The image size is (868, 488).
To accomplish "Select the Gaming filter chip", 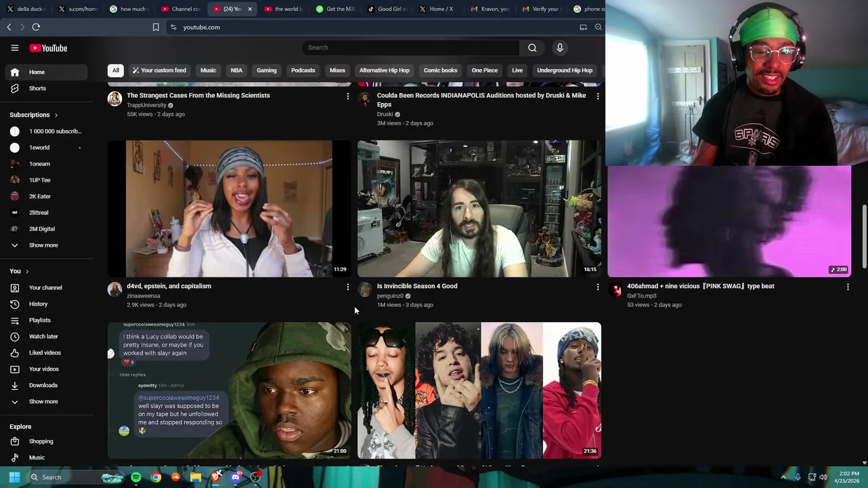I will click(x=267, y=70).
